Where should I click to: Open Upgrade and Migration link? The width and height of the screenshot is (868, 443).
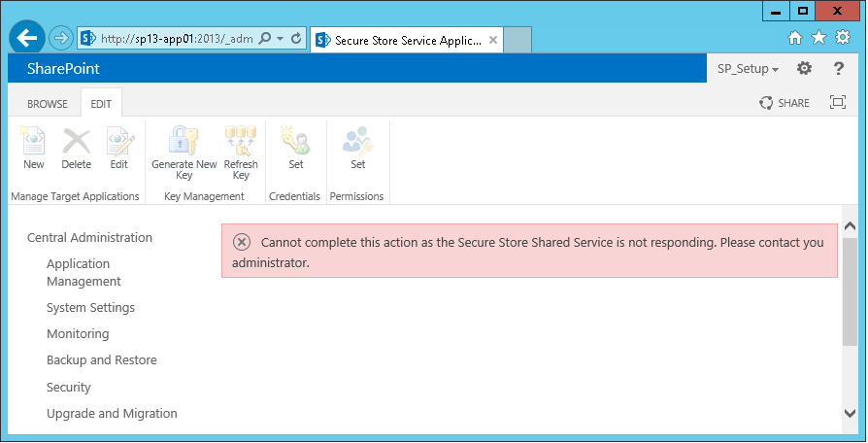click(x=112, y=414)
